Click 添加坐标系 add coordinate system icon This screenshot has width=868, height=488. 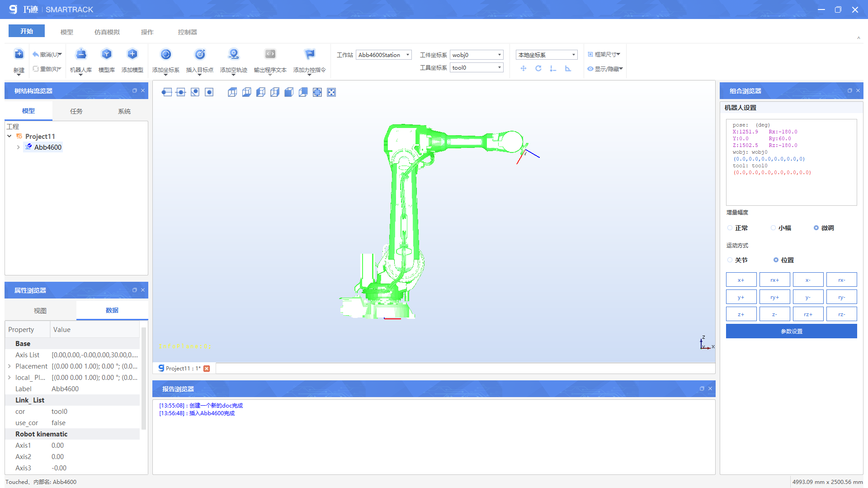click(166, 54)
